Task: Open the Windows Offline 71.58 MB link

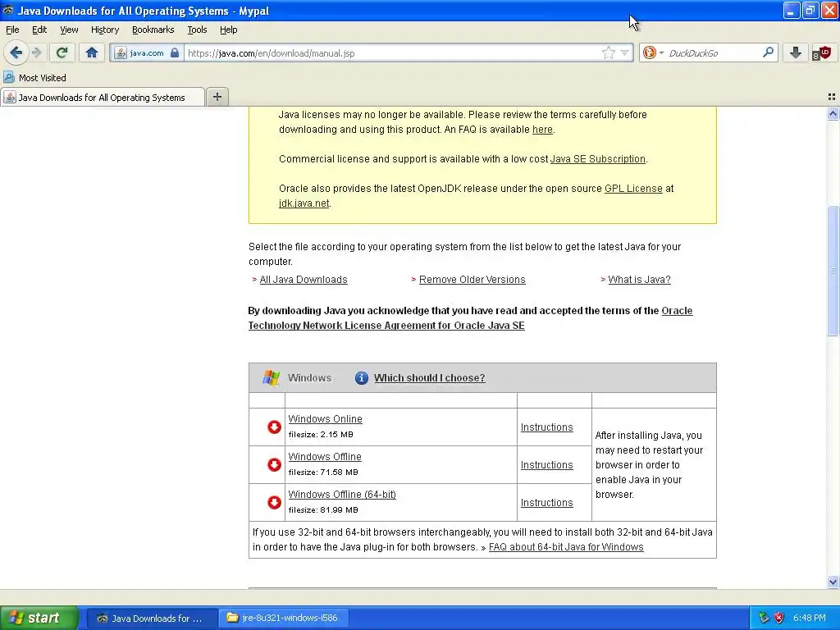Action: tap(325, 456)
